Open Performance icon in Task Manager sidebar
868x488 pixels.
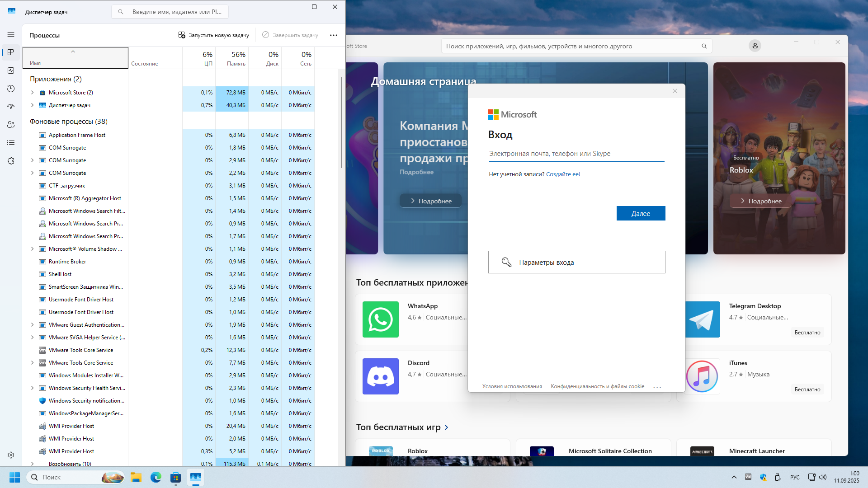(x=11, y=70)
